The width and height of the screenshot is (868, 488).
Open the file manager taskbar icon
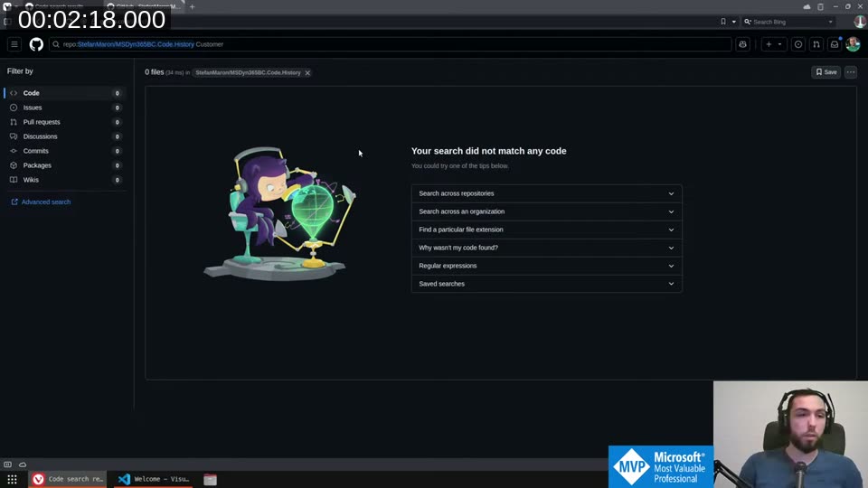click(x=210, y=479)
